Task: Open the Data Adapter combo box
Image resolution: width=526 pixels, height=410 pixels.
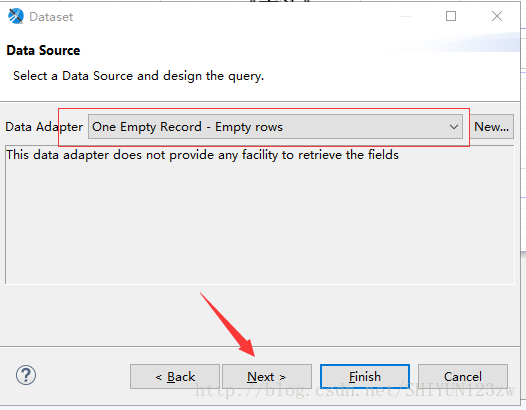Action: (x=275, y=127)
